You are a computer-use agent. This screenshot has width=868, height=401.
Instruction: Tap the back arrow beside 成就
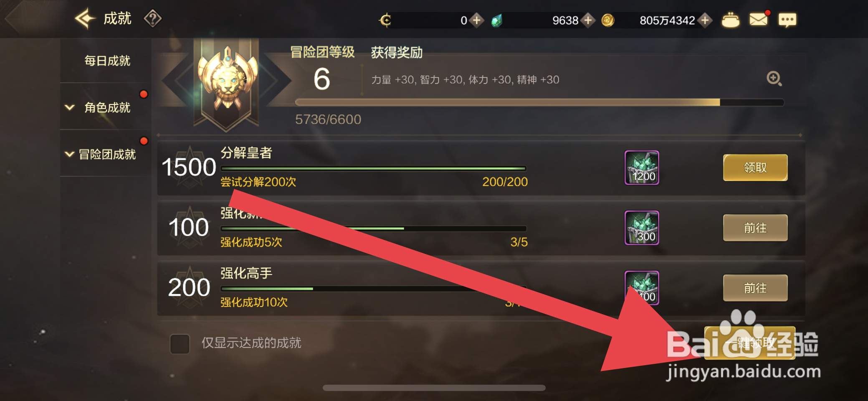(x=85, y=19)
